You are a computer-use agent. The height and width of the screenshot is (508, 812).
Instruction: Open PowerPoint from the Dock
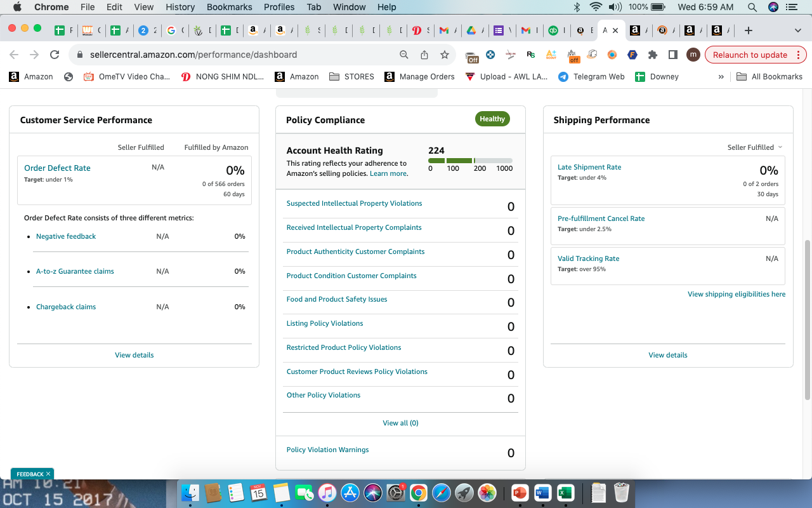[x=520, y=492]
